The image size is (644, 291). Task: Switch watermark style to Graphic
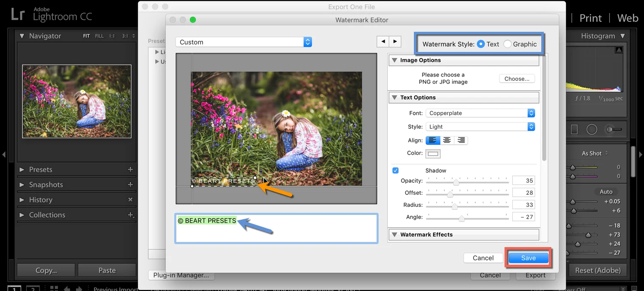(x=507, y=44)
